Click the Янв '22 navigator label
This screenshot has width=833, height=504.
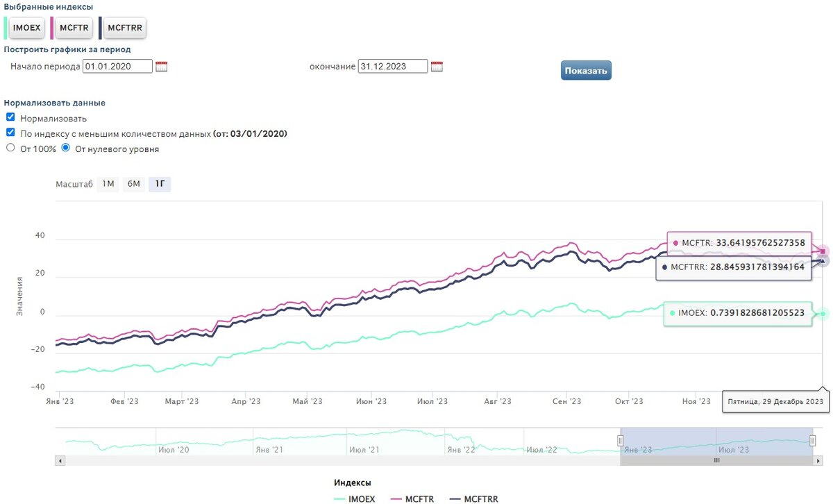(x=462, y=450)
